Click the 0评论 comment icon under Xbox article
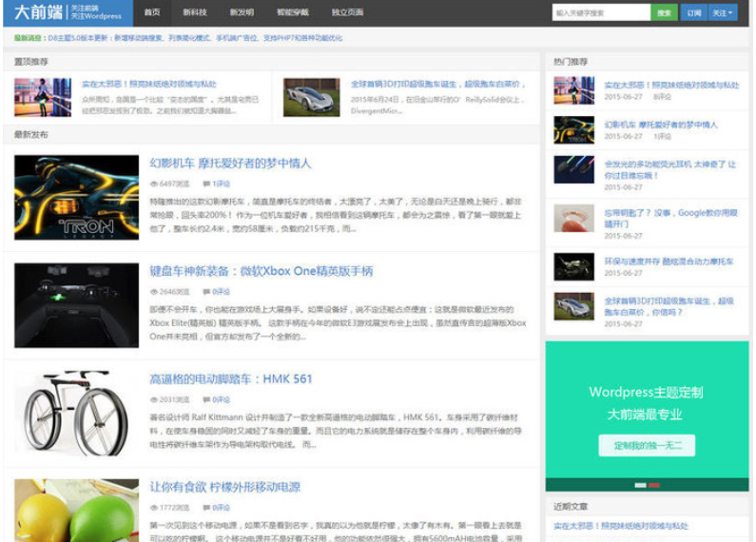The width and height of the screenshot is (756, 542). coord(206,292)
